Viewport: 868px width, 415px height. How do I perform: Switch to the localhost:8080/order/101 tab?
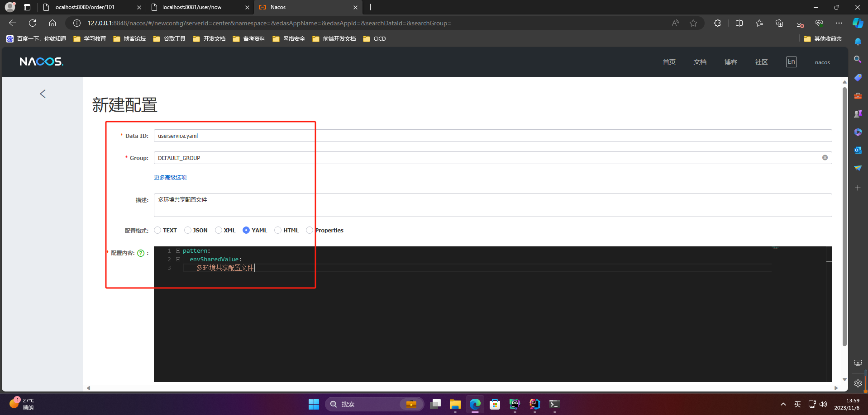pos(92,7)
